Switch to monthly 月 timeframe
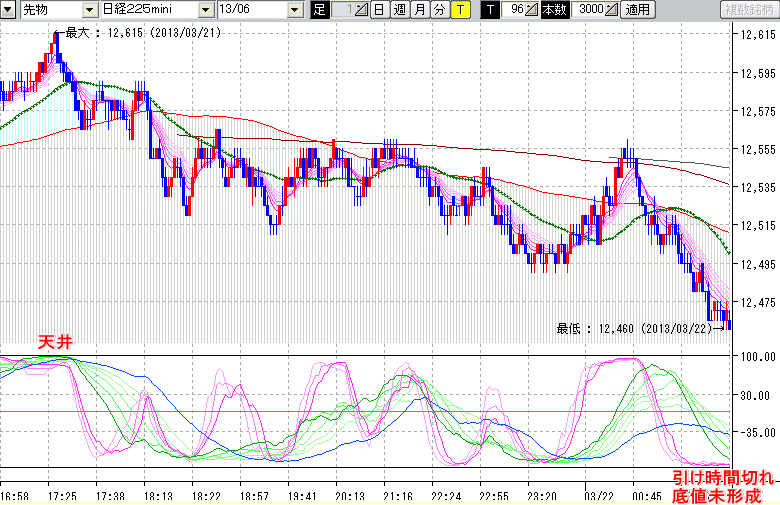 click(x=419, y=10)
